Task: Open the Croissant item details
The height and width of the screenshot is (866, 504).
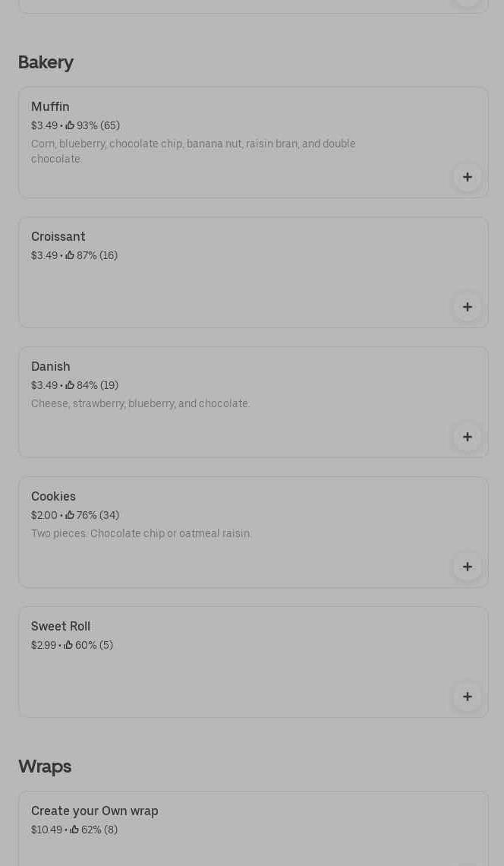Action: pos(58,237)
